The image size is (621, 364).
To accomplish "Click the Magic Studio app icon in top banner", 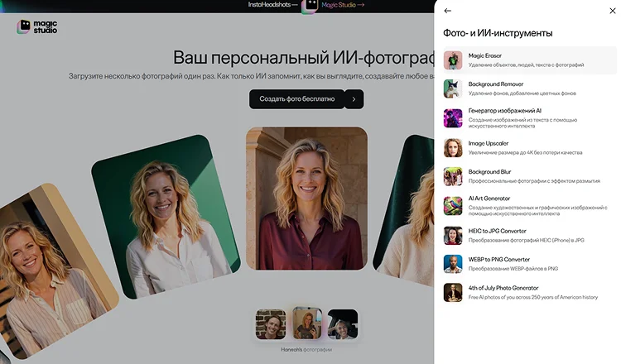I will click(310, 6).
